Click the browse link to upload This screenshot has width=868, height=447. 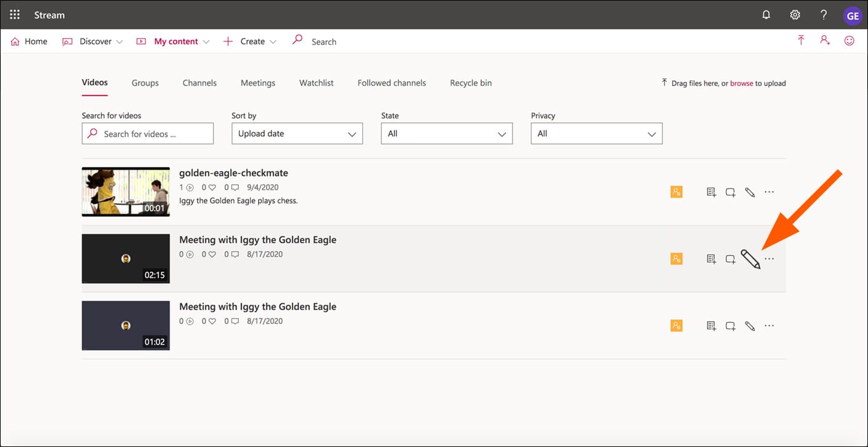741,83
